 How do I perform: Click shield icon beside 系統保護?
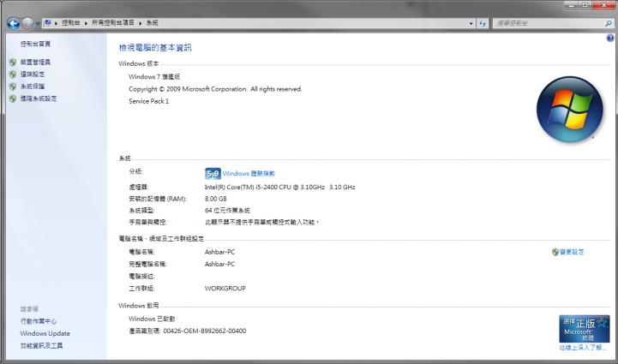(x=13, y=87)
